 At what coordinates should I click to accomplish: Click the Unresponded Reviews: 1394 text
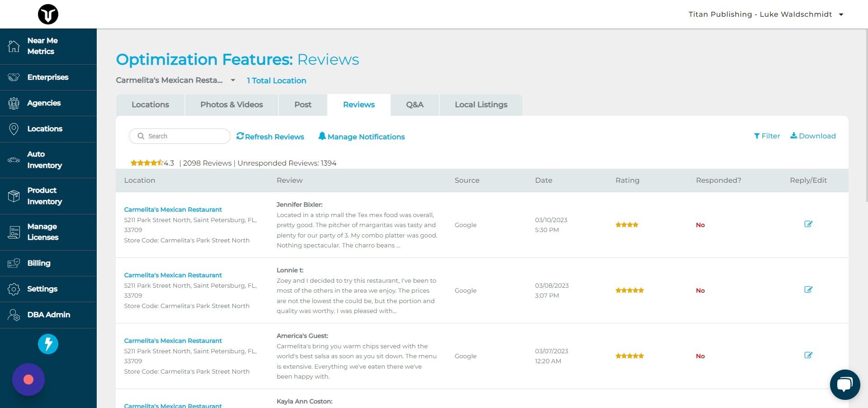point(287,163)
